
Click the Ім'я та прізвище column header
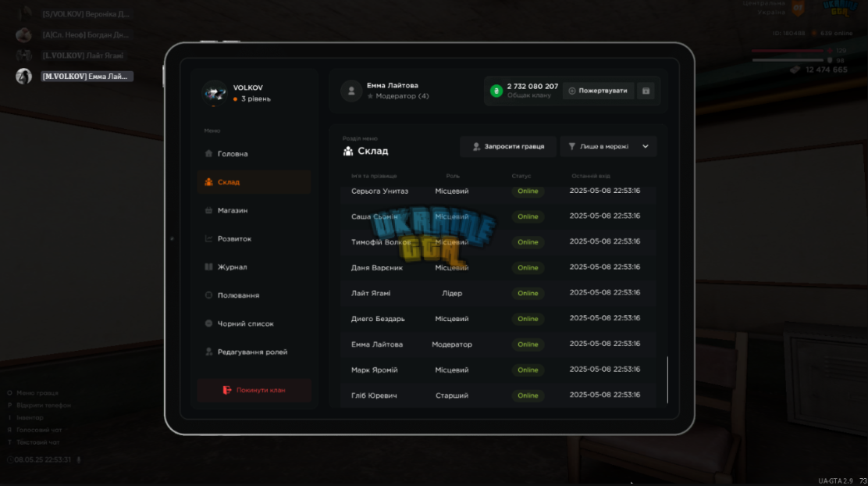pos(374,177)
